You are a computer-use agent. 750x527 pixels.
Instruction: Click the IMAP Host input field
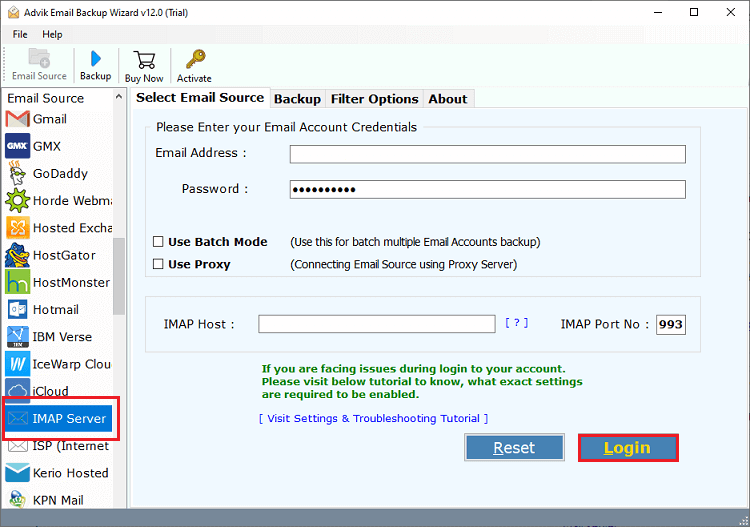click(376, 324)
